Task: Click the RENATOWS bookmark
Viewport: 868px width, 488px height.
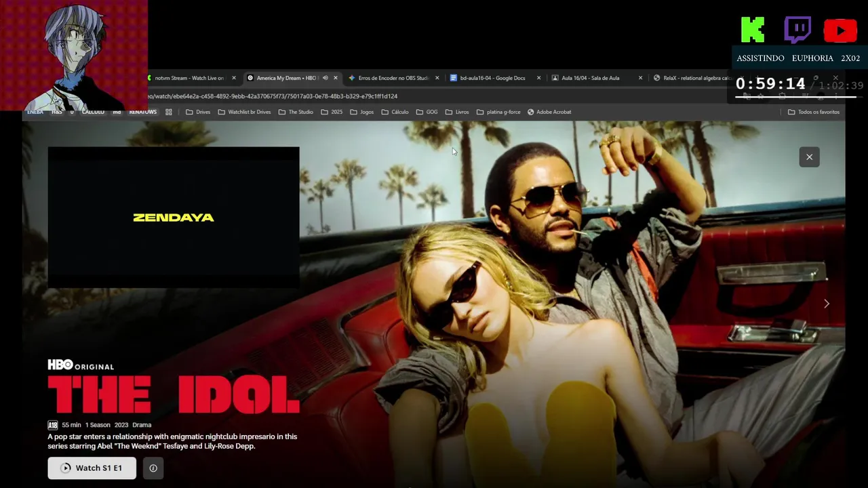Action: point(142,112)
